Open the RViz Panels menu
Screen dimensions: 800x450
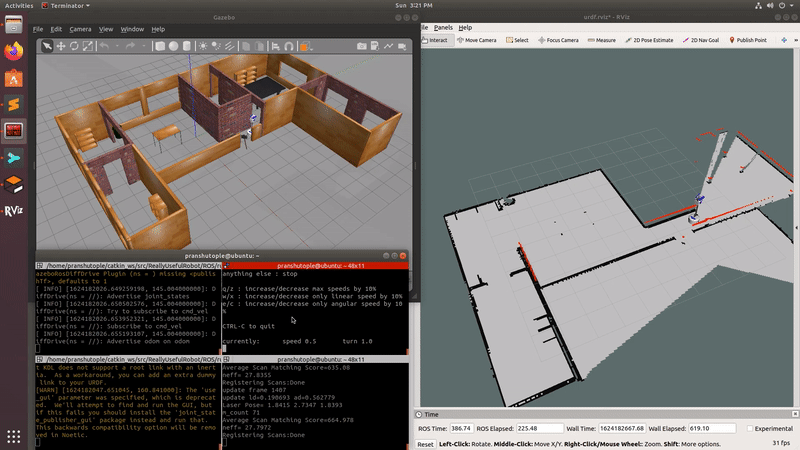[x=443, y=28]
